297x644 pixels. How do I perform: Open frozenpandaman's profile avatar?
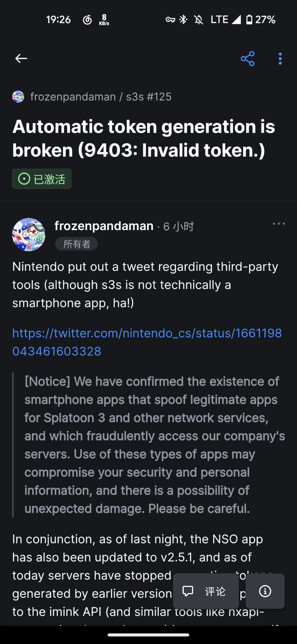click(28, 234)
